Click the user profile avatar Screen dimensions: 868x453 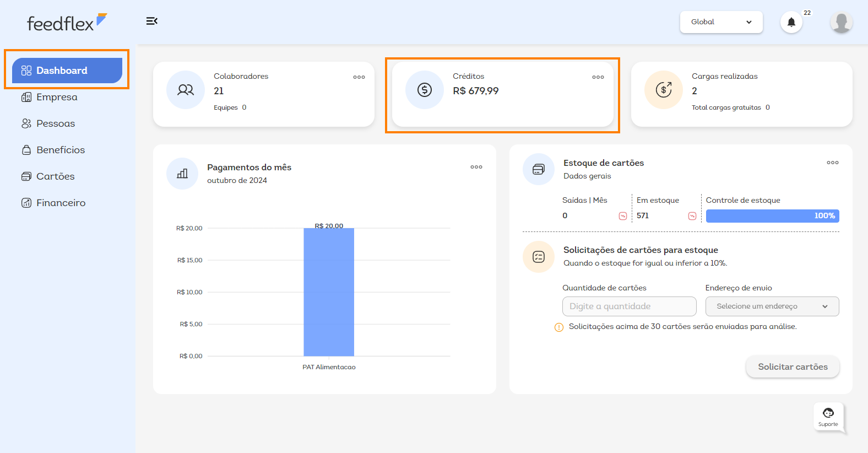841,22
